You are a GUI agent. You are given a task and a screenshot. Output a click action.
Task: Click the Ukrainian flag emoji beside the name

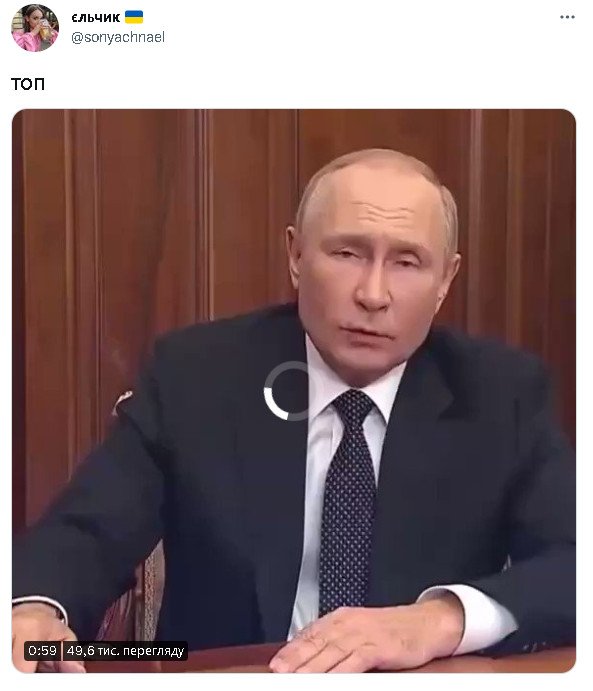tap(134, 17)
